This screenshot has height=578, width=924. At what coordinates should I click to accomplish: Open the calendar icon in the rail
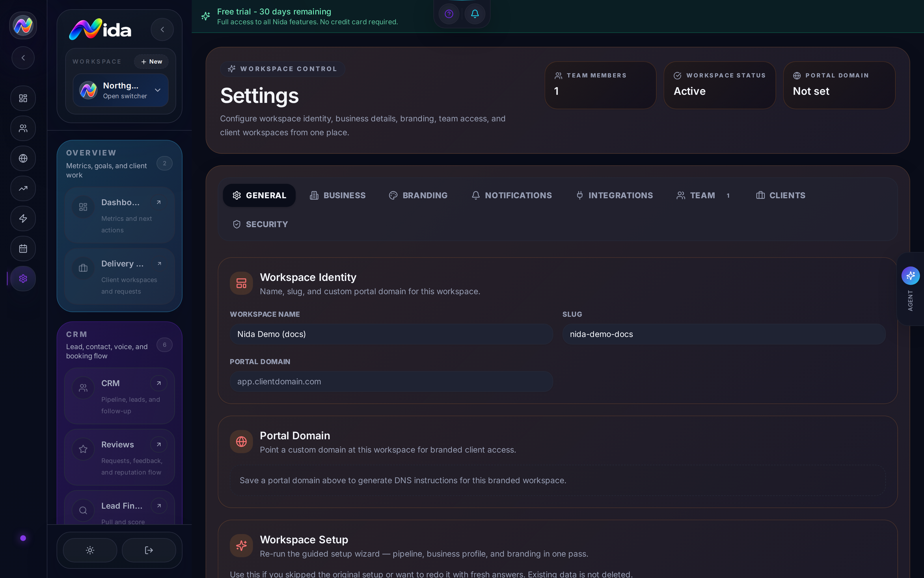(x=23, y=249)
